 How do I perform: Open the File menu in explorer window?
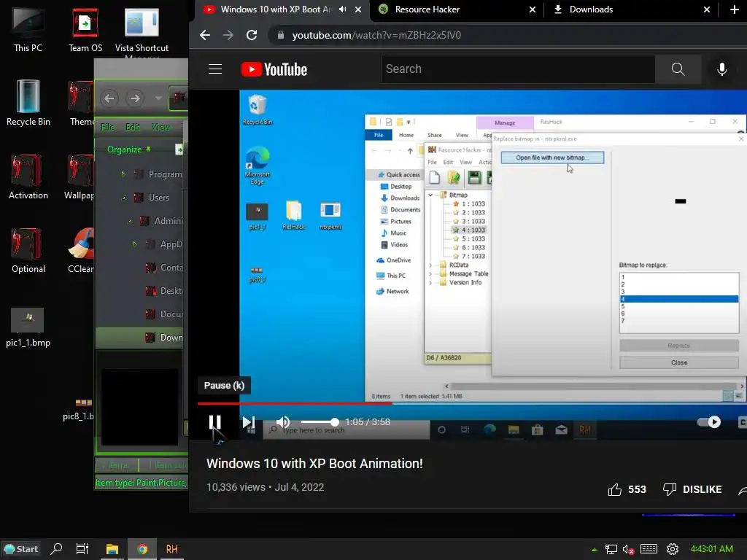pos(108,127)
